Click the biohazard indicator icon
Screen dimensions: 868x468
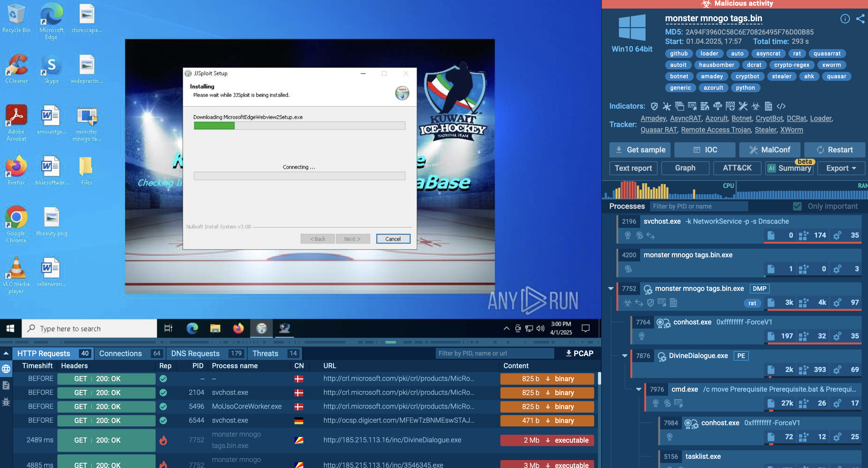(x=756, y=106)
